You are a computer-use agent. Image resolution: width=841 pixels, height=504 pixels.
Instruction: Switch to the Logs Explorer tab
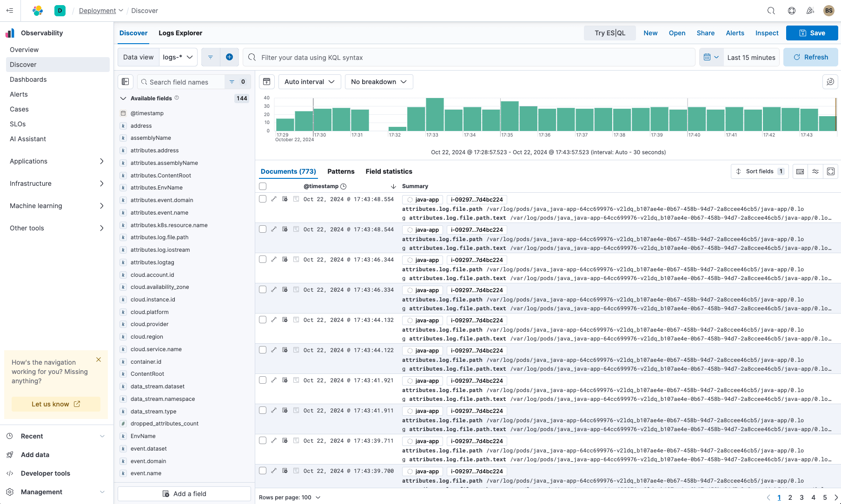(x=180, y=33)
